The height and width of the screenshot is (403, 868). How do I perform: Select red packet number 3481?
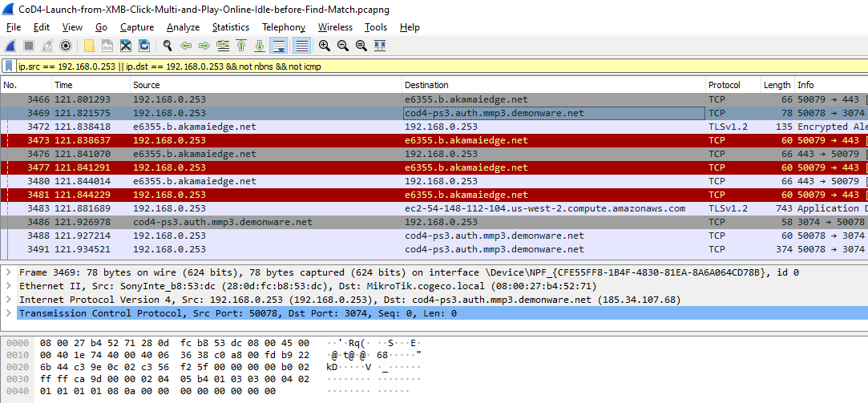[x=434, y=195]
